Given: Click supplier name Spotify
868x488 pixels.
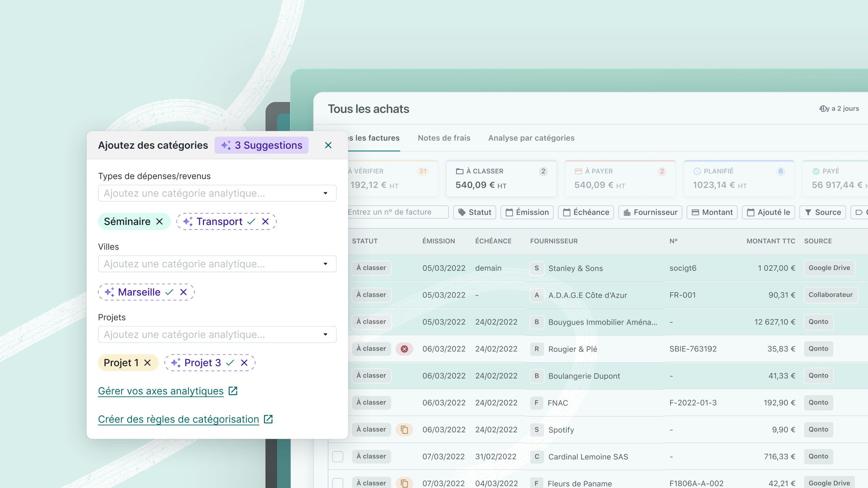Looking at the screenshot, I should [x=561, y=430].
